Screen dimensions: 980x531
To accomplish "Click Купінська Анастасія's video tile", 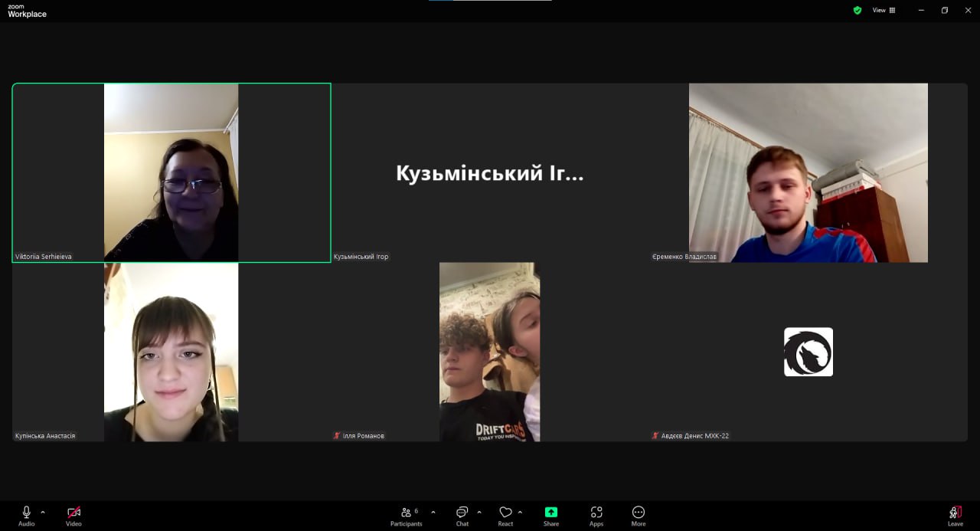I will (x=171, y=352).
